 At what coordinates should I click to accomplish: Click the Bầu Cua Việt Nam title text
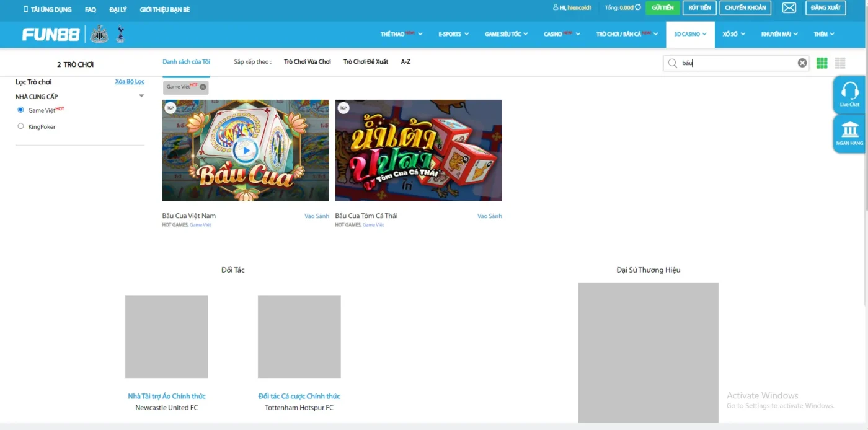[x=189, y=216]
